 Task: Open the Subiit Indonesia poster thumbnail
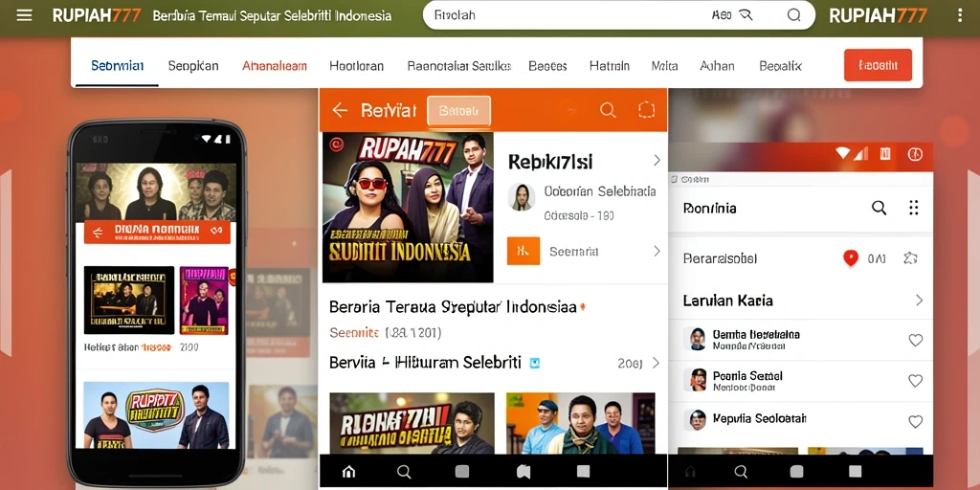point(408,208)
